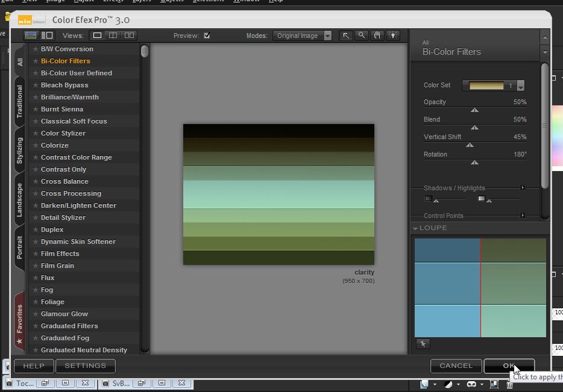Select the Contrast Color Range filter
Screen dimensions: 563x392
(77, 157)
